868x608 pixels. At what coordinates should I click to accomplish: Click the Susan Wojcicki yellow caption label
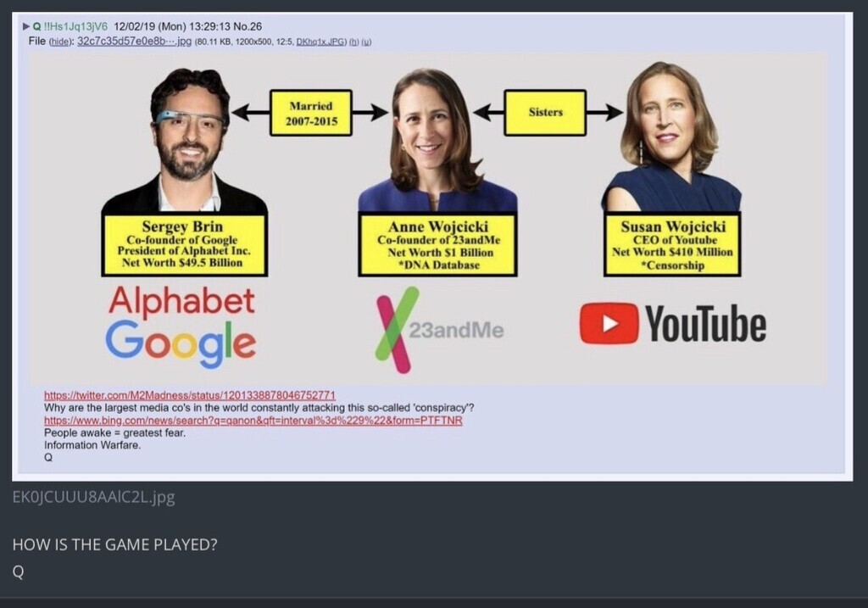click(x=672, y=244)
